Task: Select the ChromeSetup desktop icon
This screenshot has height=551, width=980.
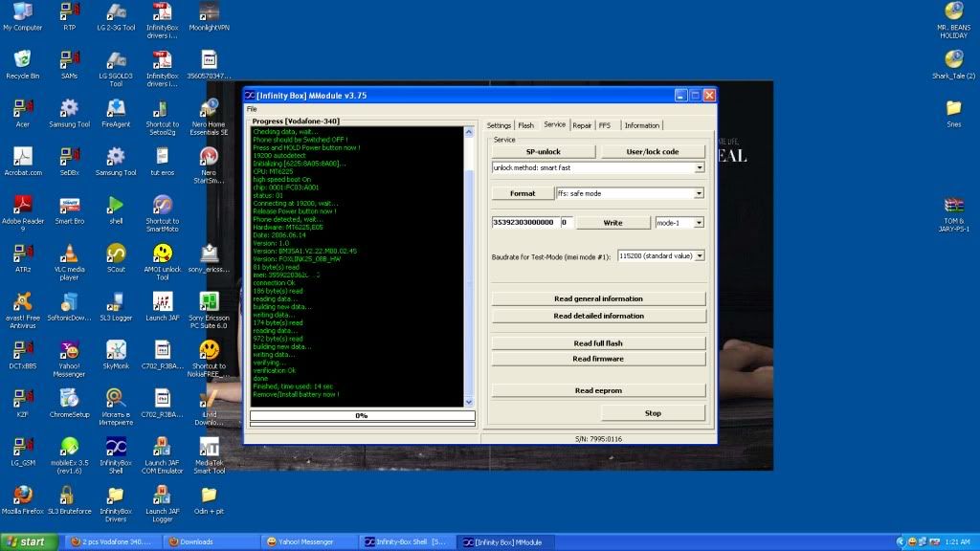Action: [69, 404]
